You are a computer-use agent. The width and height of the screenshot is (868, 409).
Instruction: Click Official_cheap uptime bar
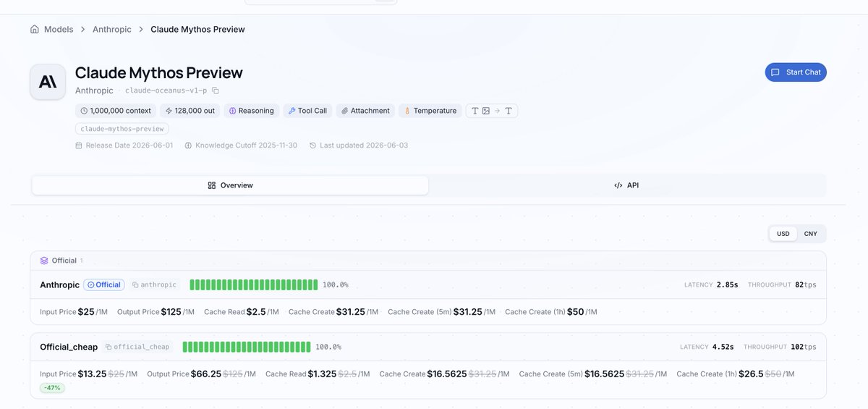[x=247, y=347]
